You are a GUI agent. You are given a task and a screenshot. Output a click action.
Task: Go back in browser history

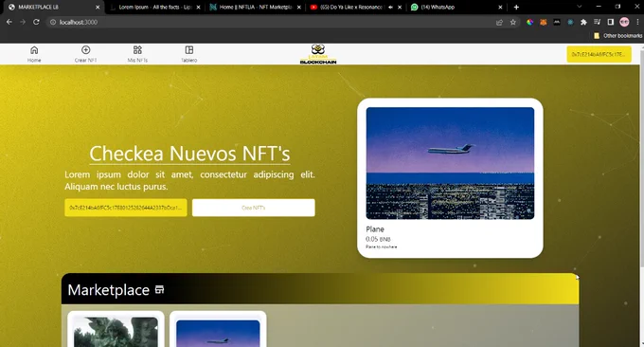coord(9,22)
